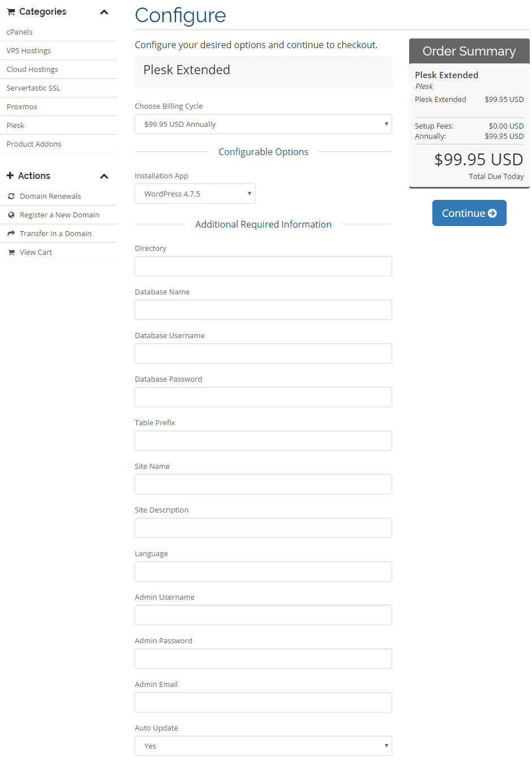Click the Domain Renewals refresh icon
The width and height of the screenshot is (532, 760).
tap(11, 196)
